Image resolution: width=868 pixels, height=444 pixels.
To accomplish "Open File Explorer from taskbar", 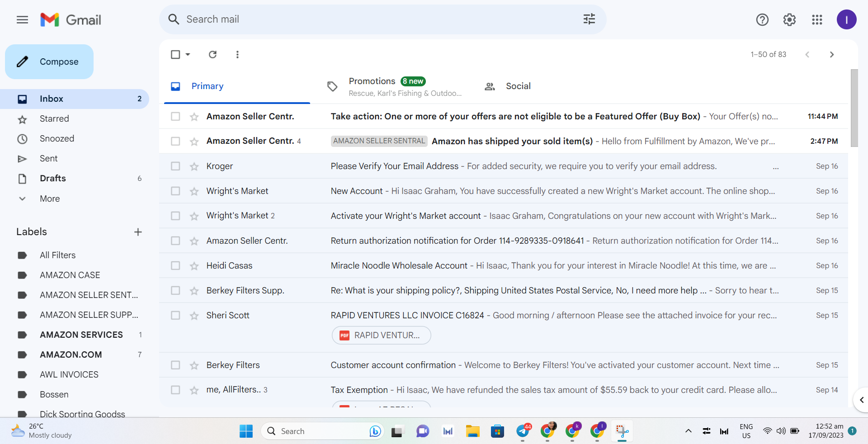I will [472, 431].
